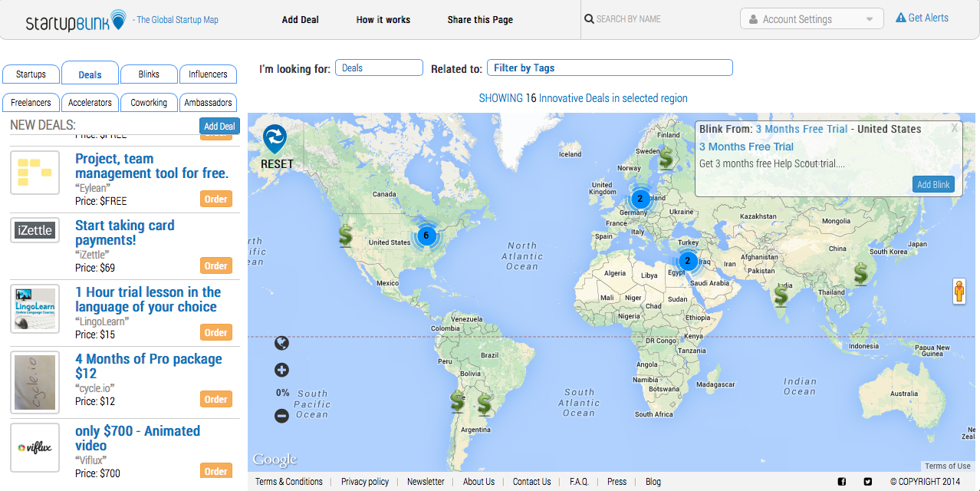Click the Add Blink button in popup

coord(933,185)
